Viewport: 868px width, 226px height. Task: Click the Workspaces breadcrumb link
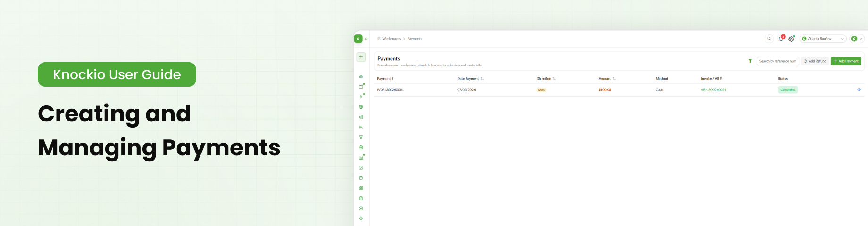click(391, 39)
